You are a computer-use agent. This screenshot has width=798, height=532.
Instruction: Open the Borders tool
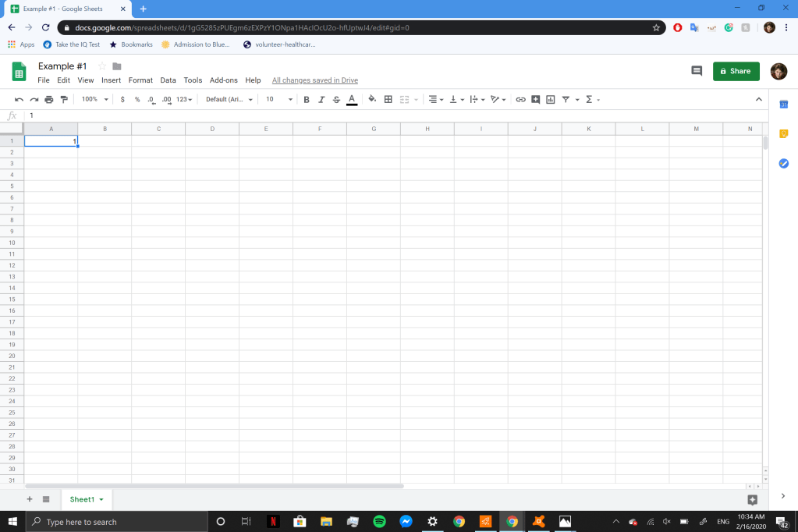388,100
